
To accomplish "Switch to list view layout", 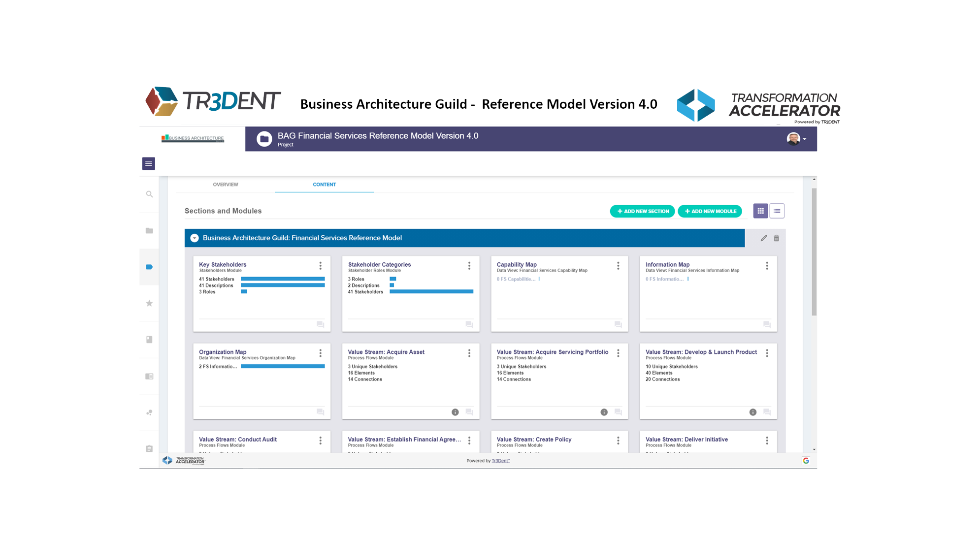I will coord(777,211).
